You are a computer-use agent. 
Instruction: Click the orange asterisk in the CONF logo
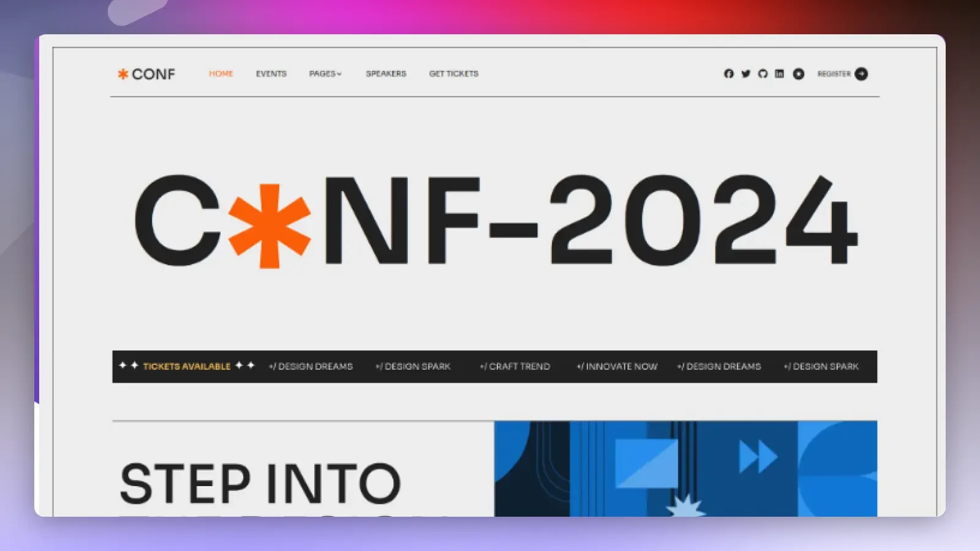tap(123, 74)
